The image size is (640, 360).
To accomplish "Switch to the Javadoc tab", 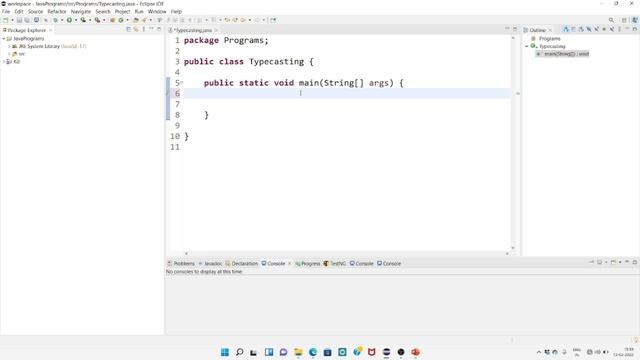I will [210, 264].
